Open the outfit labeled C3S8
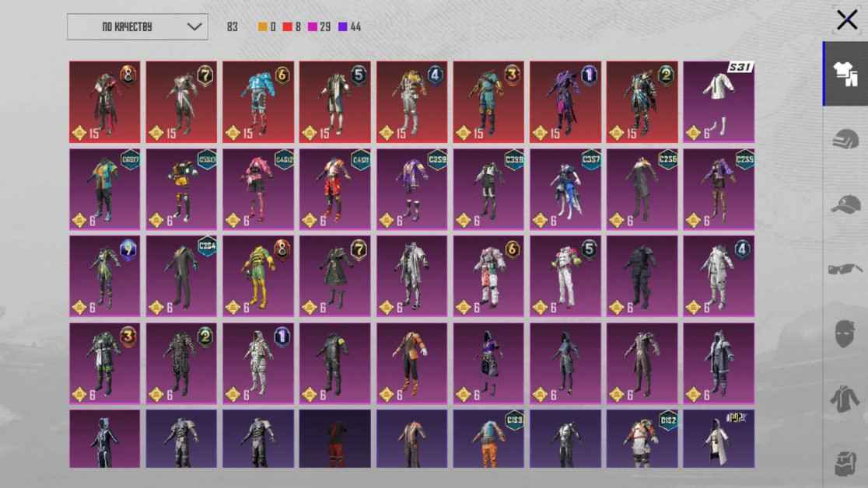The width and height of the screenshot is (868, 488). [x=488, y=189]
